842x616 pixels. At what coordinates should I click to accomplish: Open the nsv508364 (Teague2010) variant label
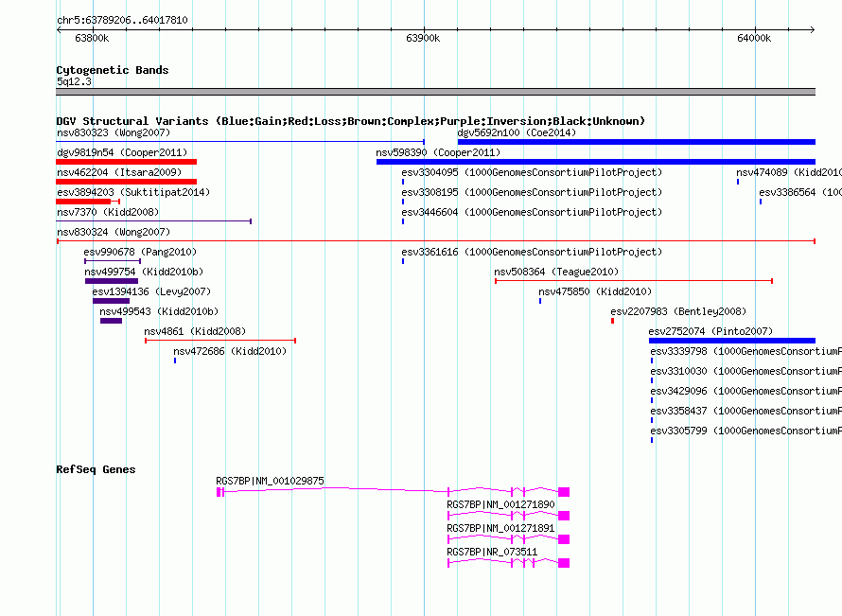click(x=556, y=272)
